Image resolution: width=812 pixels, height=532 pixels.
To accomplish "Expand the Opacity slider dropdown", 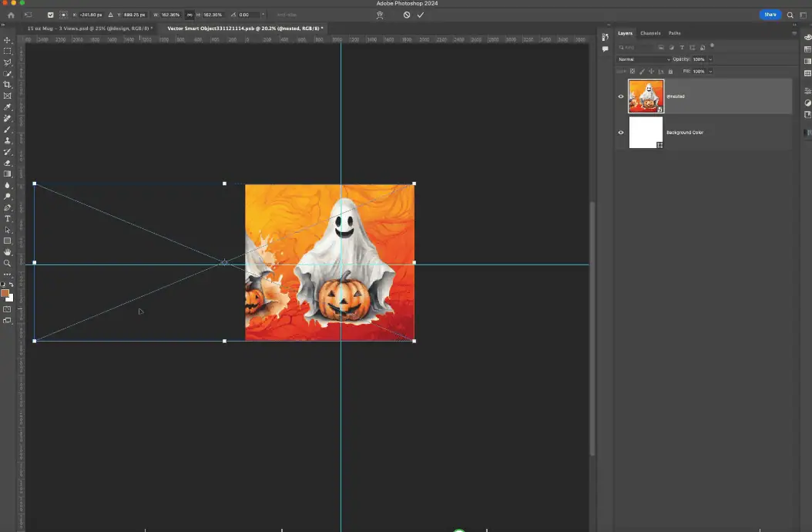I will click(710, 59).
